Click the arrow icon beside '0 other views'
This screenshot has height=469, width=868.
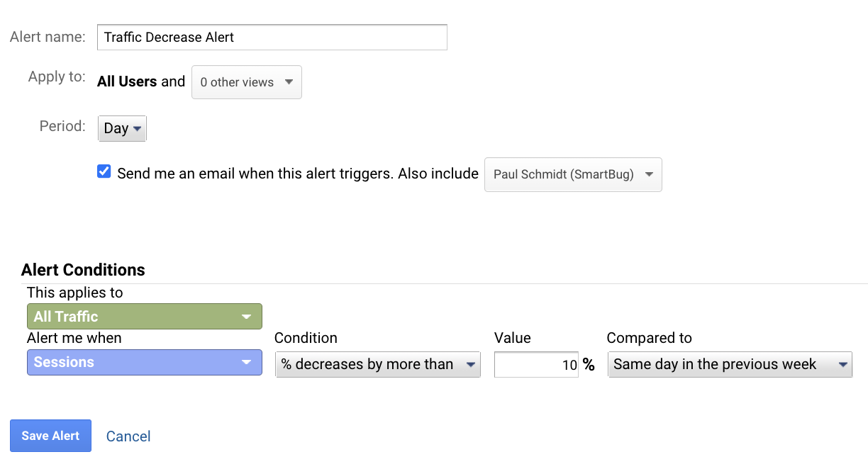coord(289,82)
